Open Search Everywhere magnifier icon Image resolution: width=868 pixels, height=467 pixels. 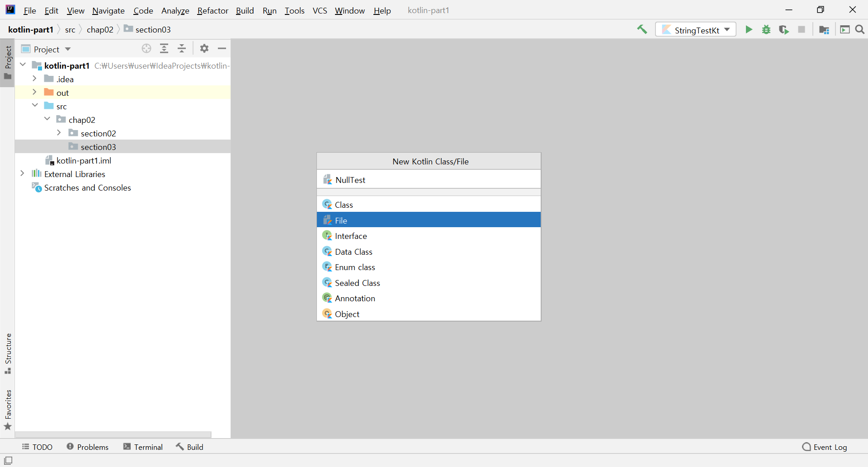[860, 30]
